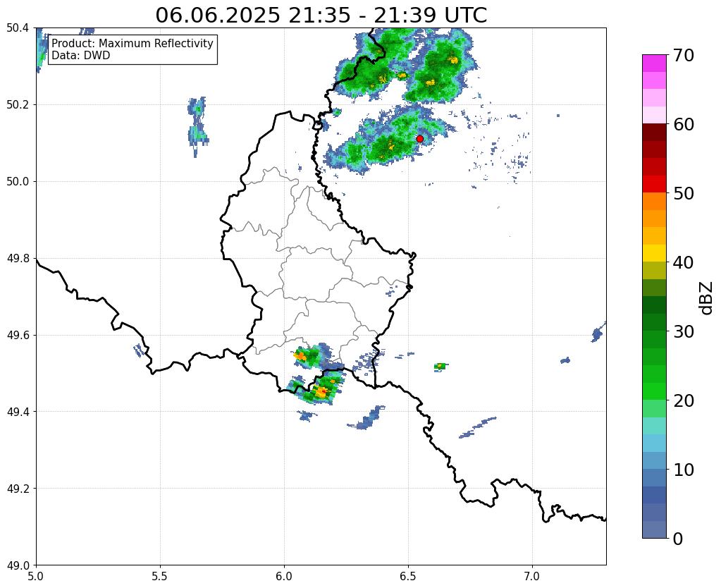Click the 70 tick label on the colorbar
Viewport: 721px width, 588px height.
(683, 55)
